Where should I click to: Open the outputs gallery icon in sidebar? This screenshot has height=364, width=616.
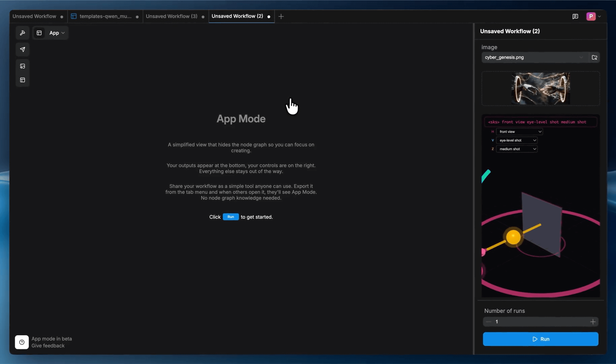[22, 66]
